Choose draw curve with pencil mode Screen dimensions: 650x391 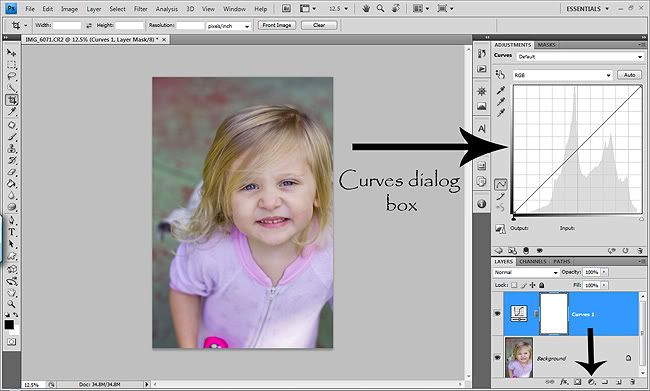coord(500,196)
